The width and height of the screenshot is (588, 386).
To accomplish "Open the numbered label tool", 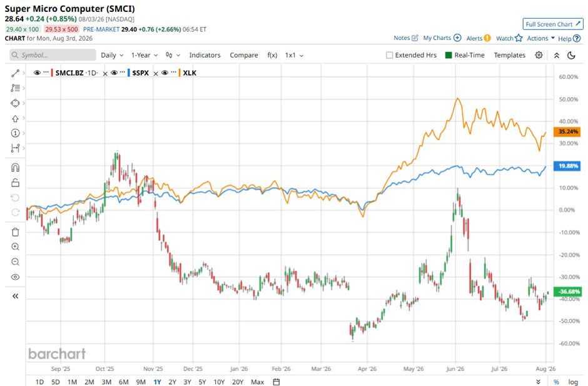I will point(15,133).
